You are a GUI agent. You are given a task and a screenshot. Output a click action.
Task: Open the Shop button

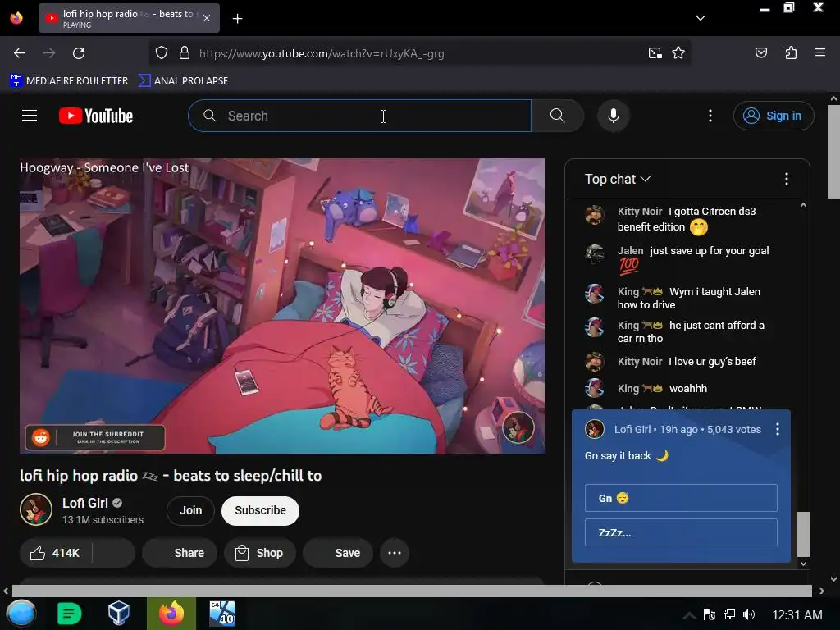coord(260,553)
